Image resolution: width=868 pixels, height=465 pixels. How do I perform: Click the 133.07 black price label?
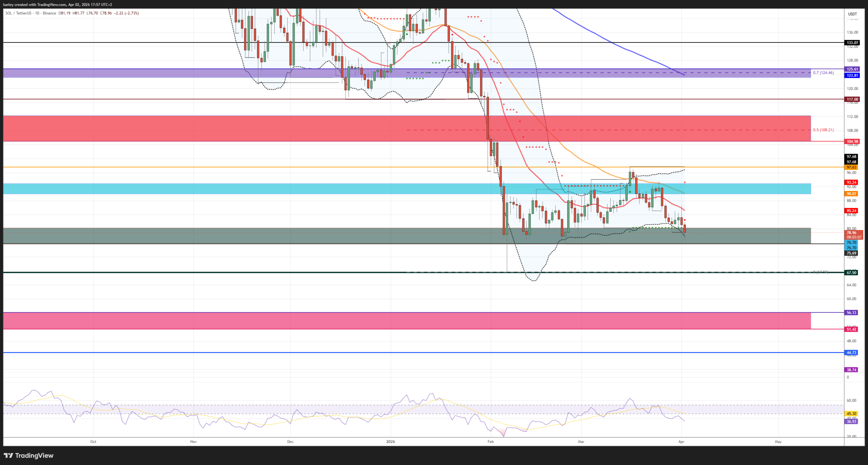(852, 43)
